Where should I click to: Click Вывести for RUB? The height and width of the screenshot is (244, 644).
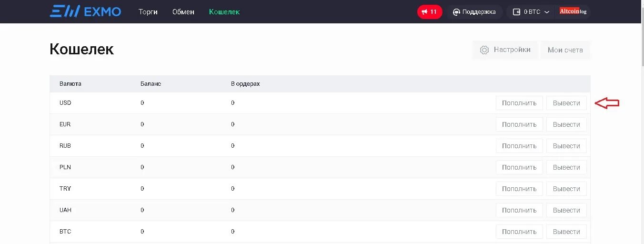[x=566, y=146]
